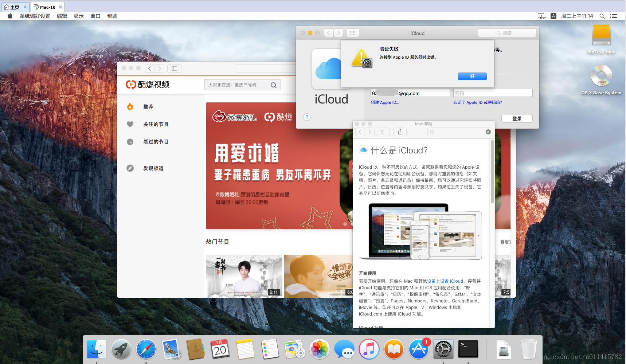Click search field in Mac 帮助 window

(459, 132)
